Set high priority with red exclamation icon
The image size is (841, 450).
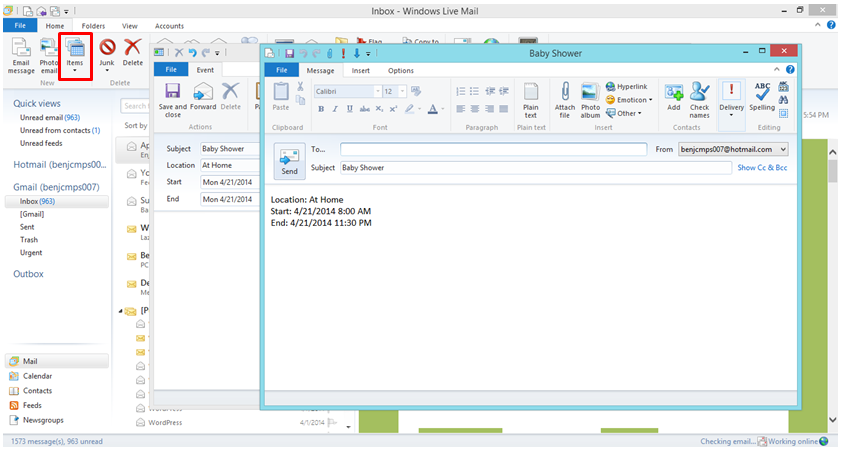tap(343, 53)
